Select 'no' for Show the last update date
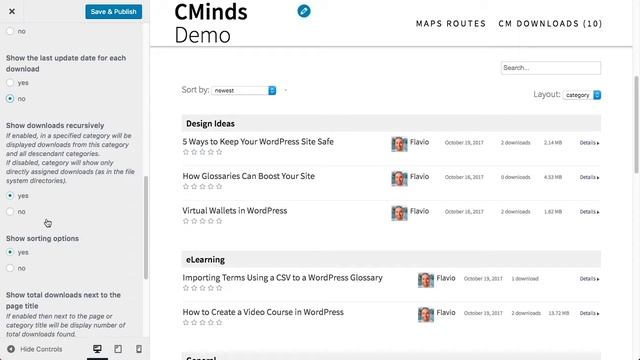 [x=10, y=98]
